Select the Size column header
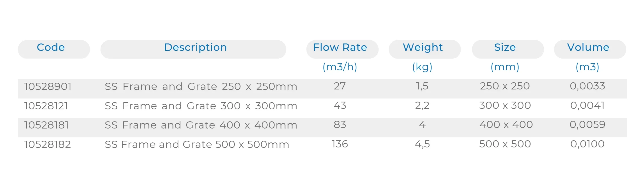The image size is (644, 184). point(505,48)
